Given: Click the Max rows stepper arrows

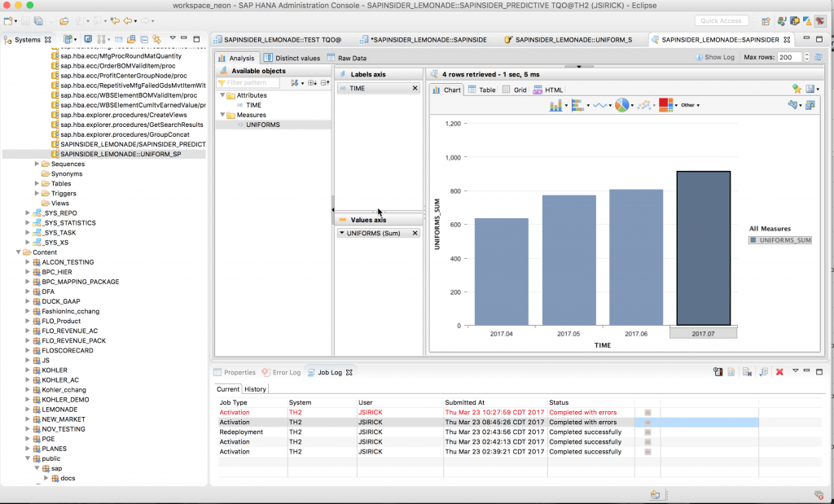Looking at the screenshot, I should (x=806, y=58).
